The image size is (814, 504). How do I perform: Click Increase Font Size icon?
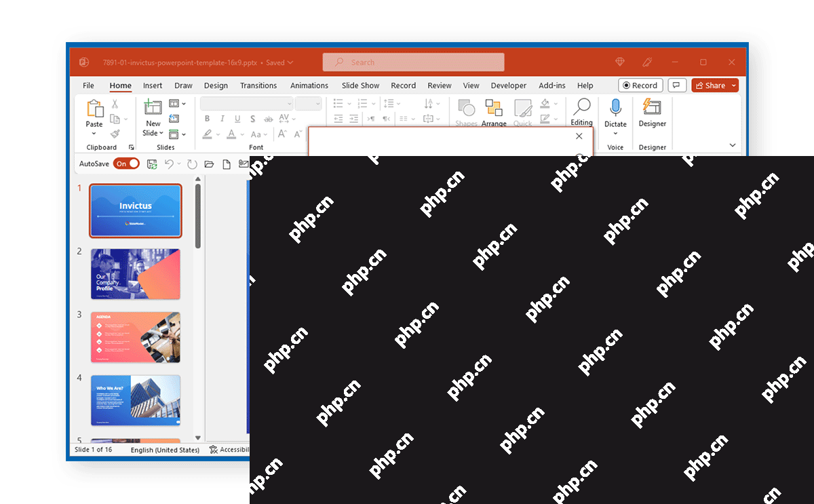click(x=283, y=134)
